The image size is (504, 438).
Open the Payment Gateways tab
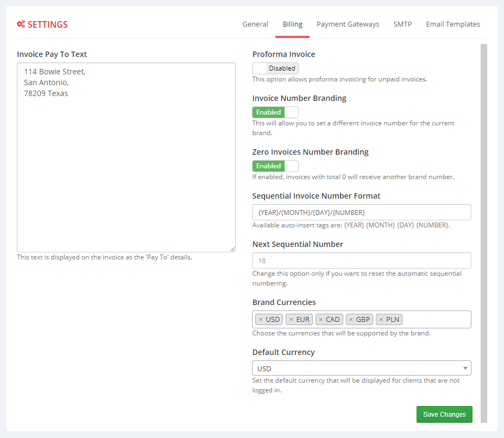tap(348, 24)
